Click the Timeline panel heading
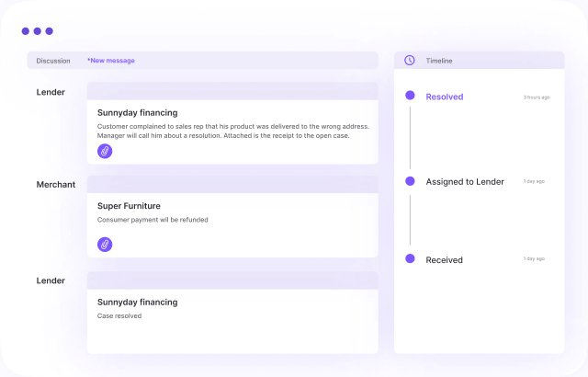The image size is (588, 377). click(x=439, y=61)
